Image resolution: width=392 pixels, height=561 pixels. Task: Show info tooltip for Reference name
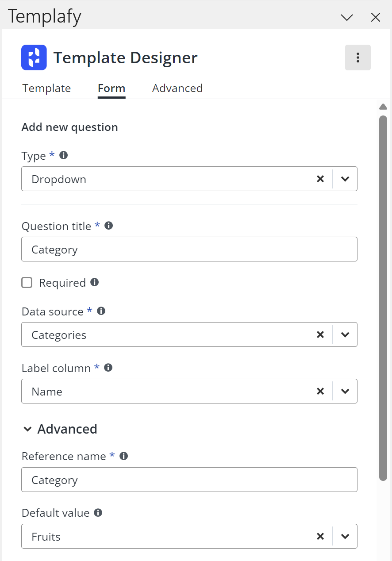click(x=123, y=456)
